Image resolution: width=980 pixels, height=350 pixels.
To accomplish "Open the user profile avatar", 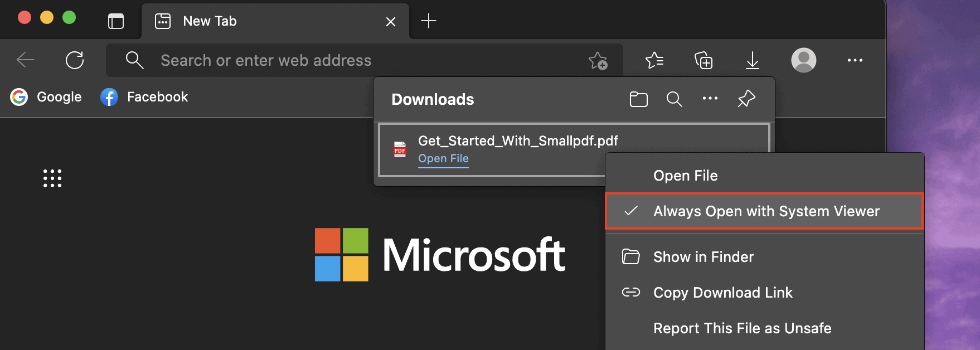I will coord(804,60).
